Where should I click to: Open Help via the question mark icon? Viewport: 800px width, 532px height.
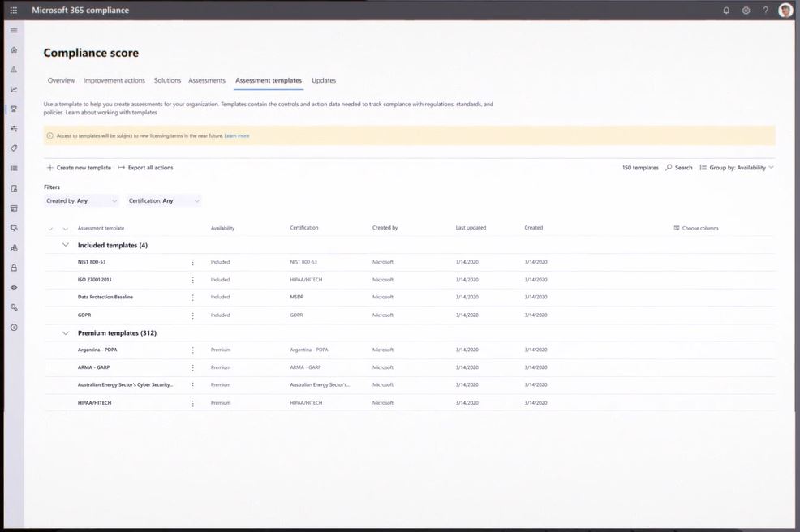766,10
